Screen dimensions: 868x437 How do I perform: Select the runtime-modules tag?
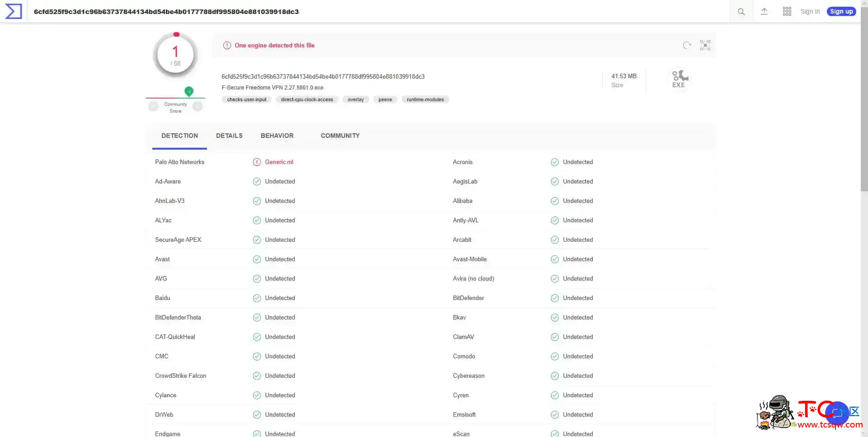[x=425, y=99]
